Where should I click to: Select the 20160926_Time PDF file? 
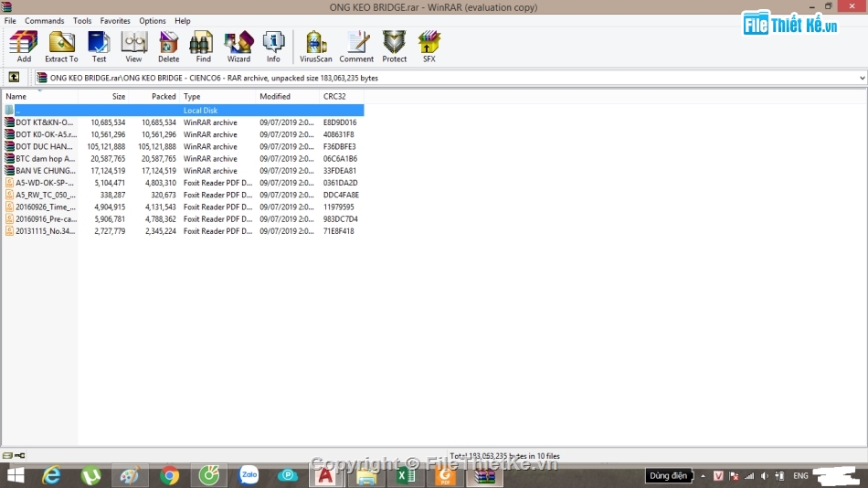(184, 207)
